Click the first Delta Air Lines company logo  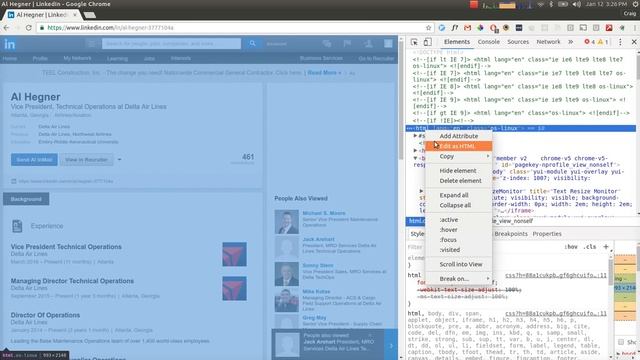(x=234, y=254)
